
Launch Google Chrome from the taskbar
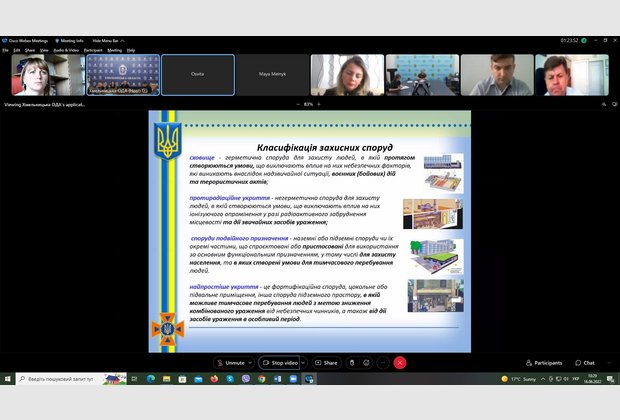[x=261, y=379]
